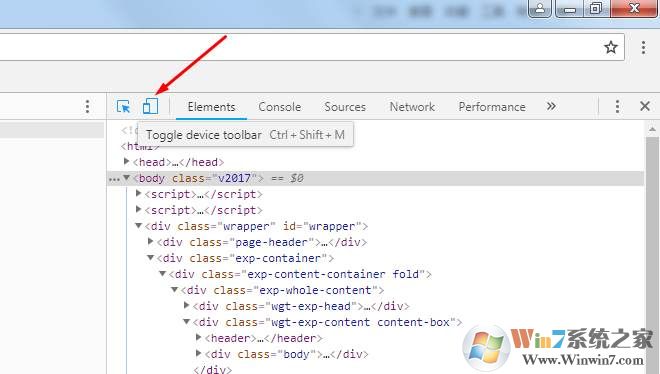The height and width of the screenshot is (374, 660).
Task: Toggle the device toolbar icon
Action: 150,106
